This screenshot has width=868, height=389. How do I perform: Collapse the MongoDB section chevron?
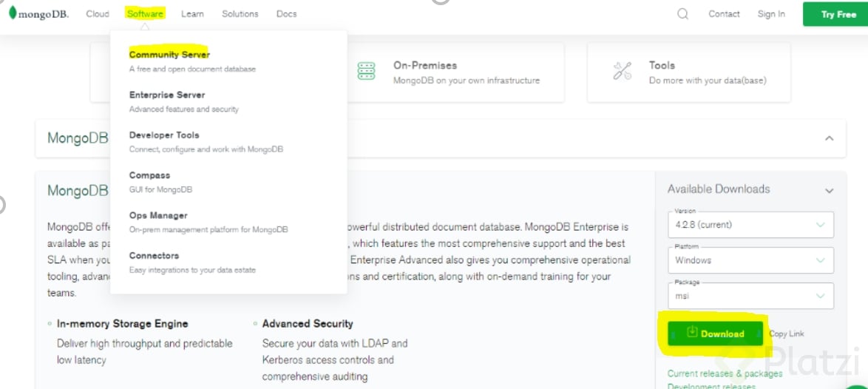click(x=830, y=138)
